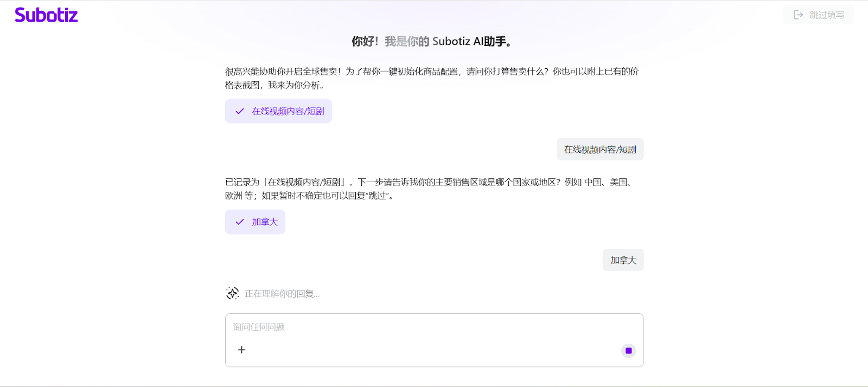This screenshot has height=387, width=868.
Task: Stop the response with the purple square button
Action: point(628,351)
